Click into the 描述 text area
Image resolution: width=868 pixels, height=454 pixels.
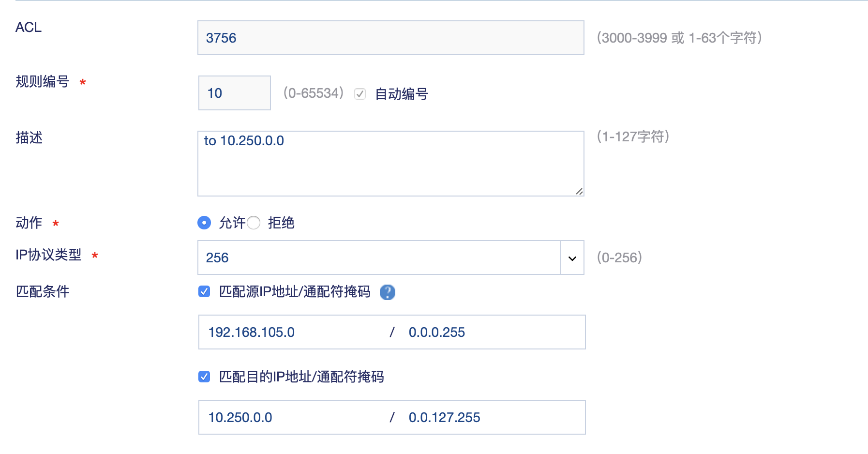[390, 164]
